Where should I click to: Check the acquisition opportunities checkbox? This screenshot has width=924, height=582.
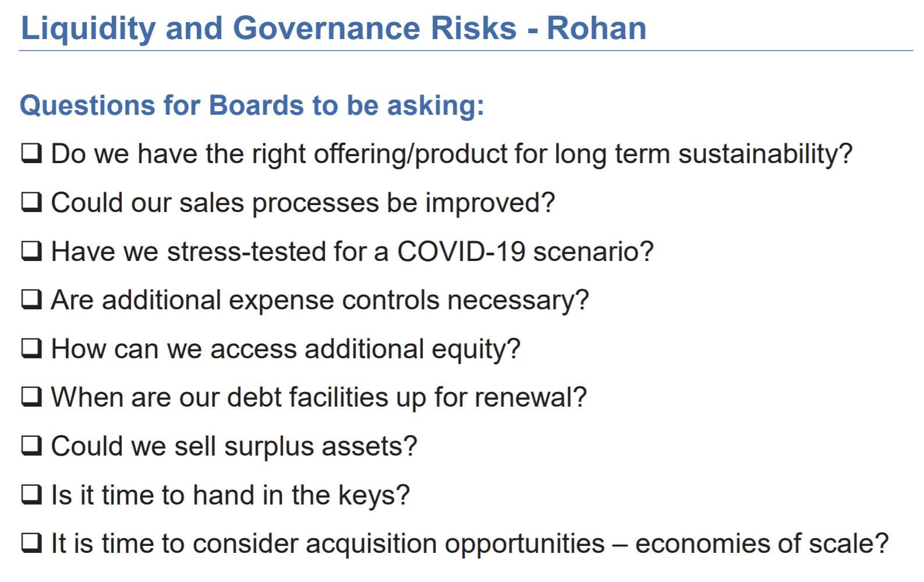coord(31,543)
